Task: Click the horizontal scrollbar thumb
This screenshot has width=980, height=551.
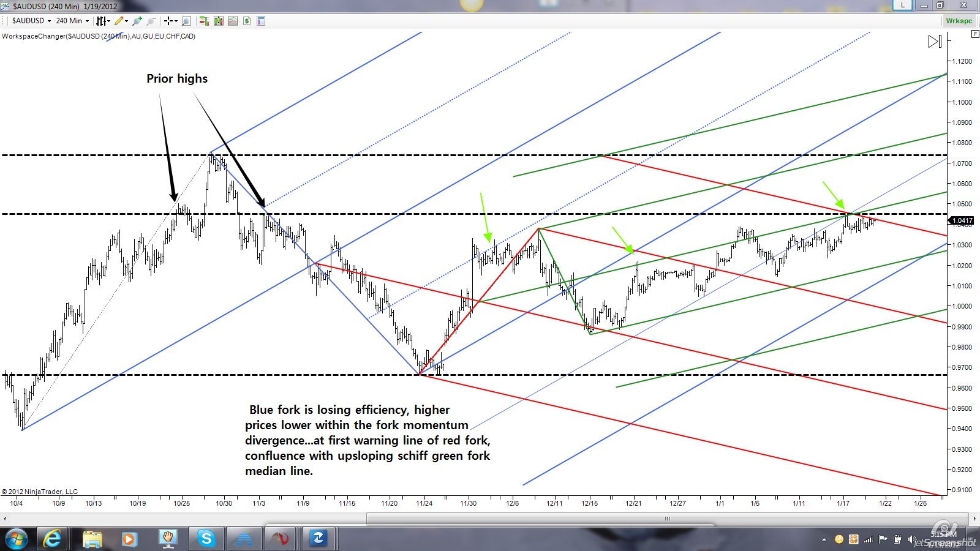Action: tap(668, 519)
